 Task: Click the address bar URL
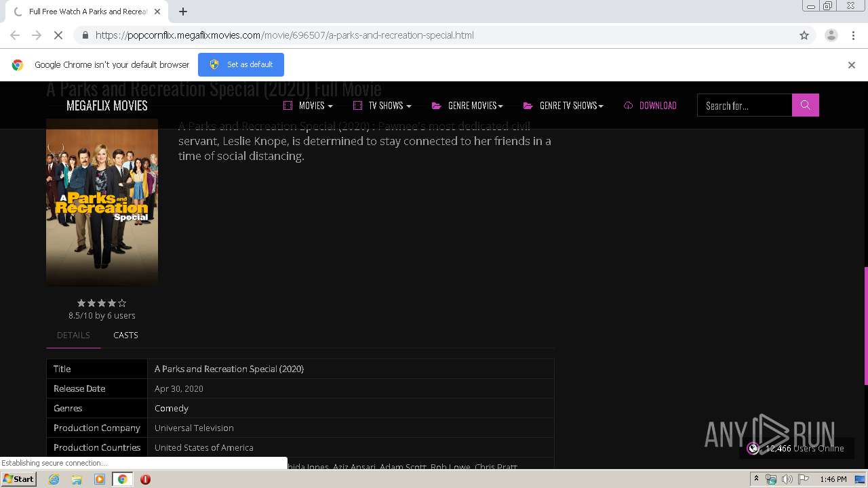(285, 35)
